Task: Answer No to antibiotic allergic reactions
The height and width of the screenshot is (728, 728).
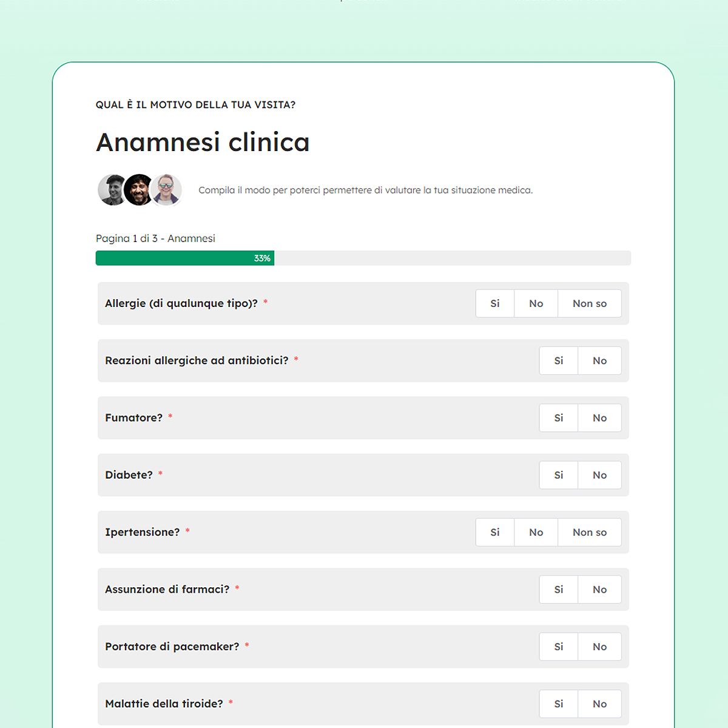Action: tap(599, 361)
